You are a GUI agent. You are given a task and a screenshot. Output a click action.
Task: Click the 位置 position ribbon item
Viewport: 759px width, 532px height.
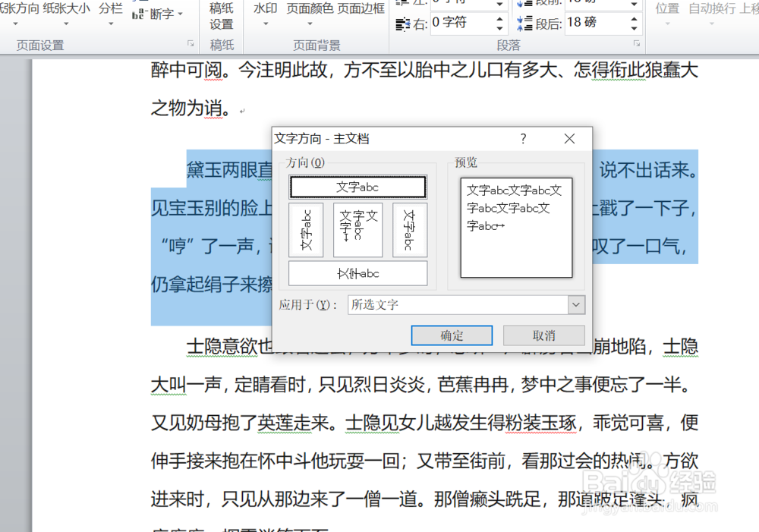(666, 10)
